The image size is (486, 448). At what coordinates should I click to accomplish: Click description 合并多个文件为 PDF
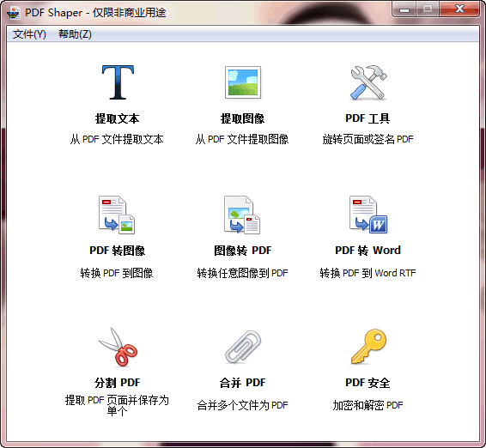242,406
